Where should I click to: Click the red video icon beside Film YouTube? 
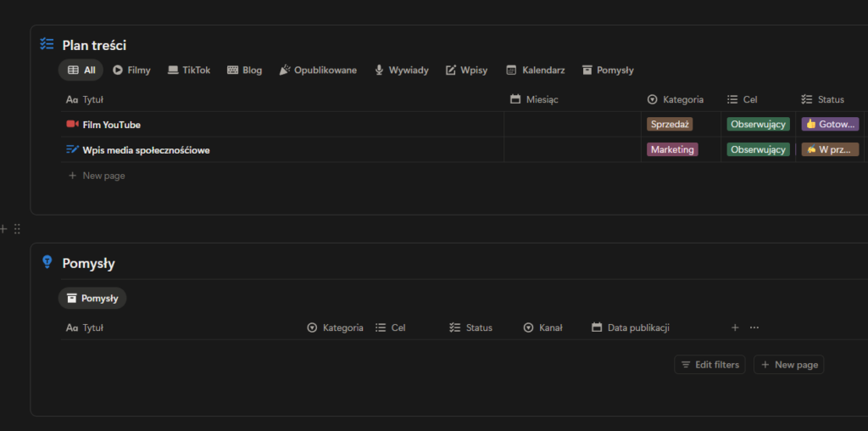pos(72,125)
